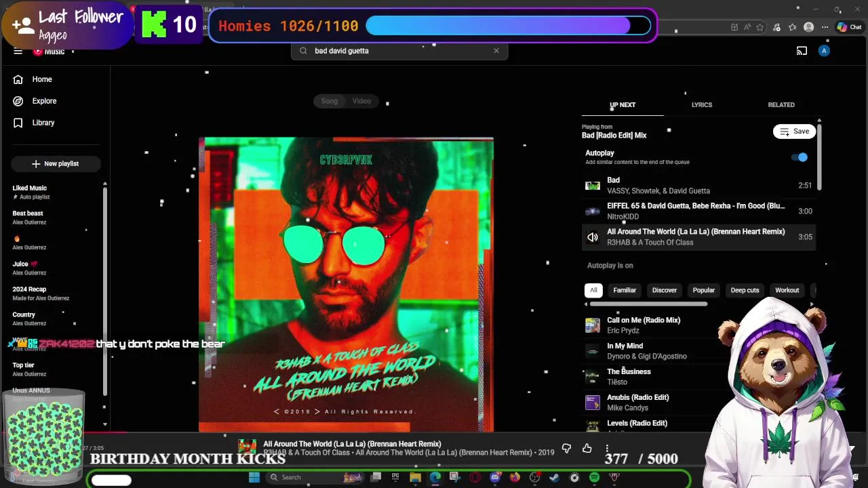The width and height of the screenshot is (868, 488).
Task: Open more options for playing track
Action: tap(607, 449)
